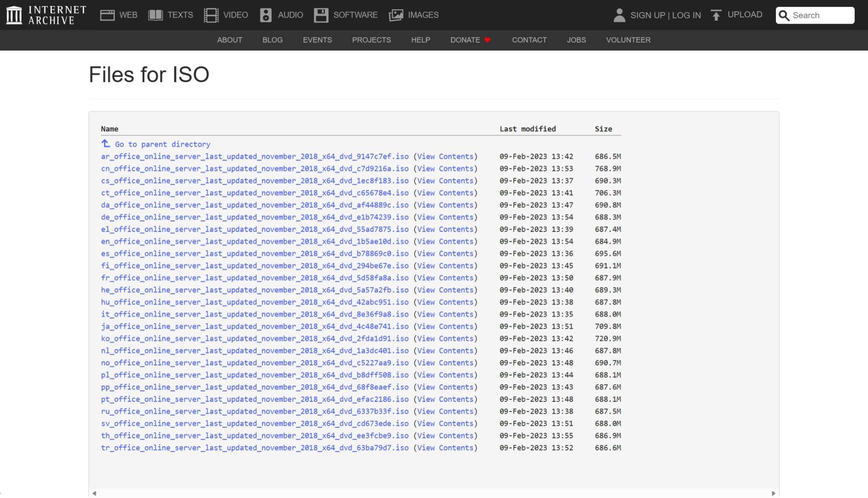
Task: Open the Software floppy disk icon
Action: pos(321,15)
